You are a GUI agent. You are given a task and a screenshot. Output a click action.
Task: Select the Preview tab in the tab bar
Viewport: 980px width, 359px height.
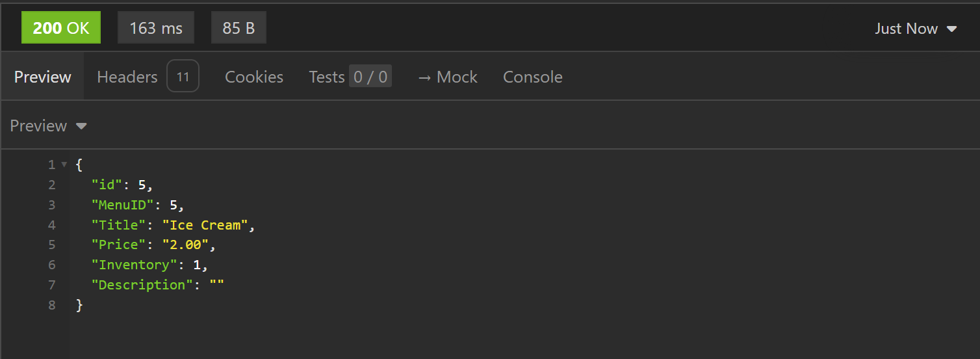[42, 77]
